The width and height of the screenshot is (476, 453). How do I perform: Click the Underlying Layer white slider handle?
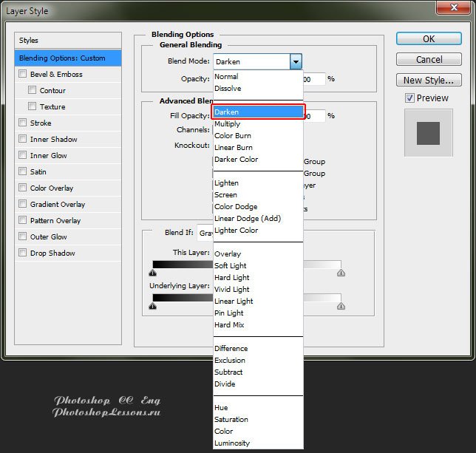pos(341,305)
